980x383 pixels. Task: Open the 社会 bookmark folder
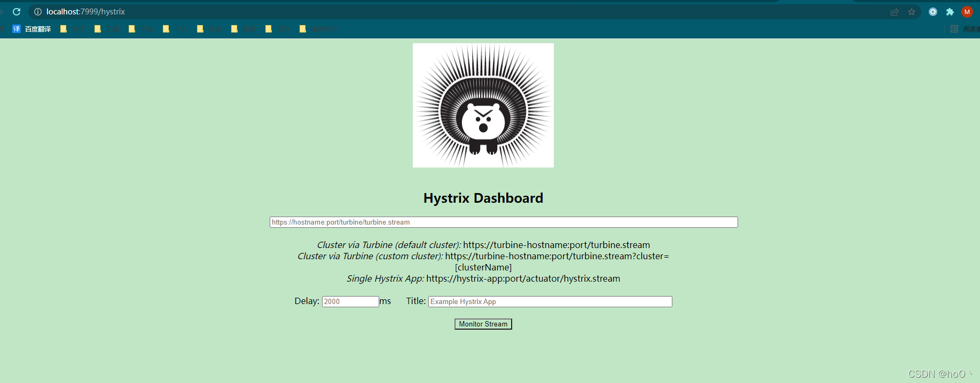point(209,29)
